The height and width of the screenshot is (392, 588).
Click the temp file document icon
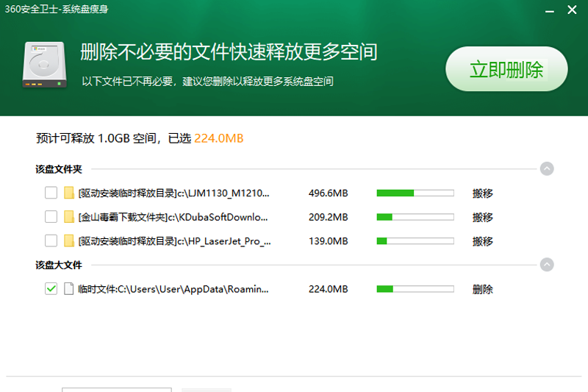[x=68, y=289]
